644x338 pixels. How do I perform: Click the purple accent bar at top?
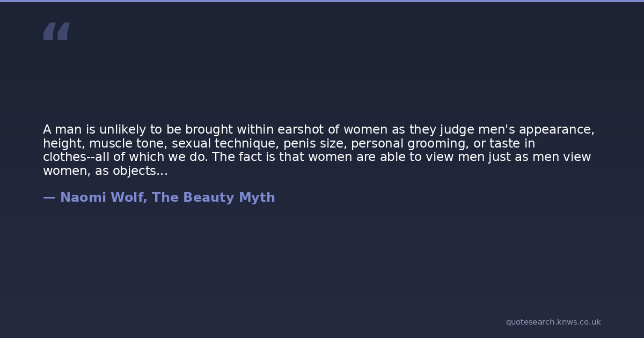(322, 1)
